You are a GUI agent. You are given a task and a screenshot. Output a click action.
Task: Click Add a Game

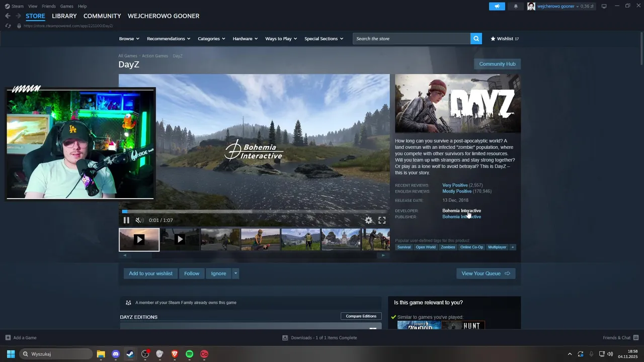click(x=21, y=338)
